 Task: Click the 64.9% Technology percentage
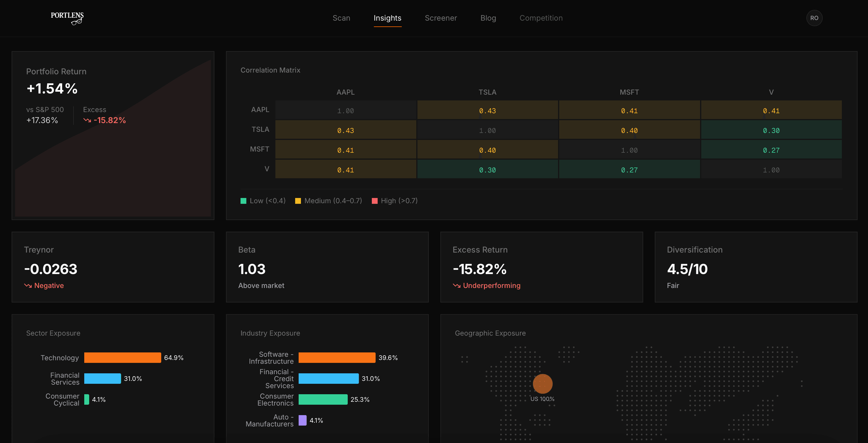click(173, 357)
